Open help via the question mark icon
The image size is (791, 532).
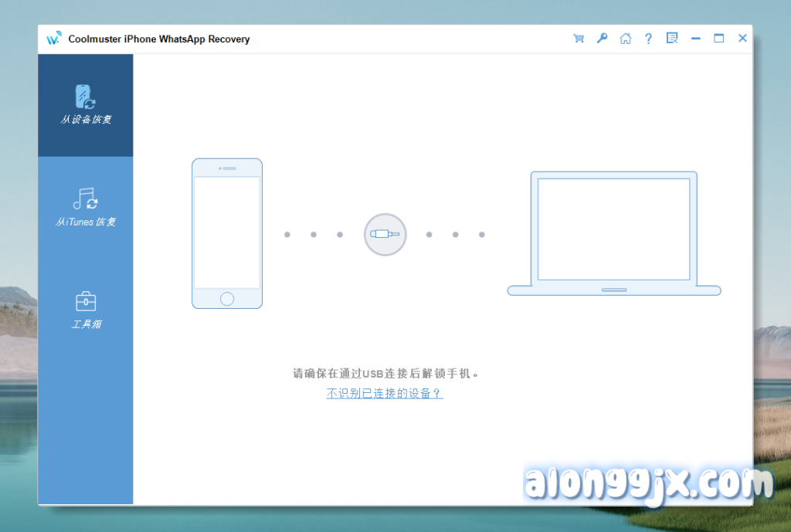(x=648, y=39)
